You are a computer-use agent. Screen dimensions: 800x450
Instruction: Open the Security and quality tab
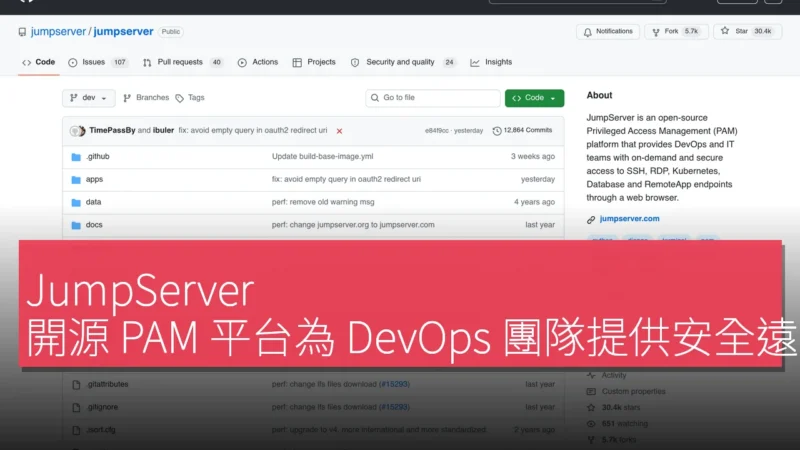(403, 62)
